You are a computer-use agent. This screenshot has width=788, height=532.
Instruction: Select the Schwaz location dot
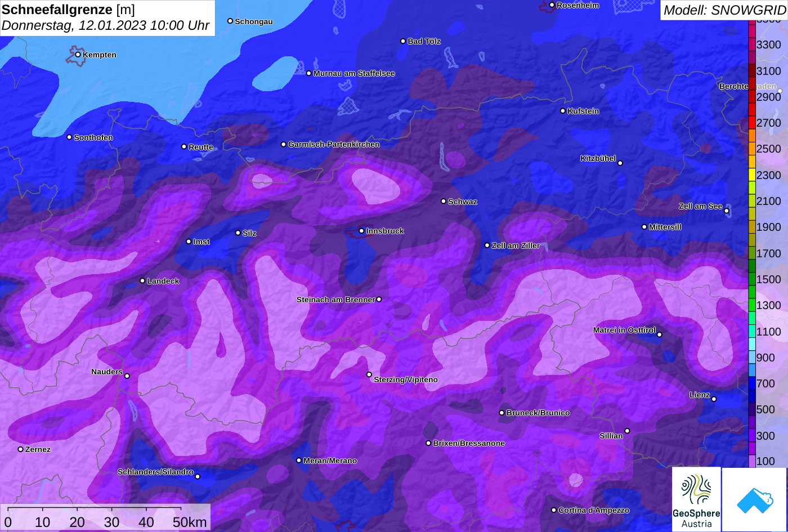point(444,201)
